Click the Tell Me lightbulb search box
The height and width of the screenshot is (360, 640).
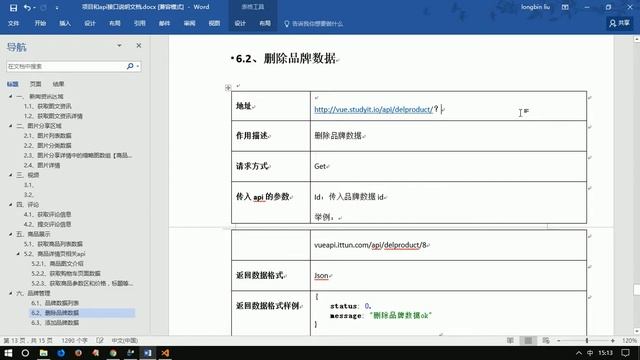(313, 24)
